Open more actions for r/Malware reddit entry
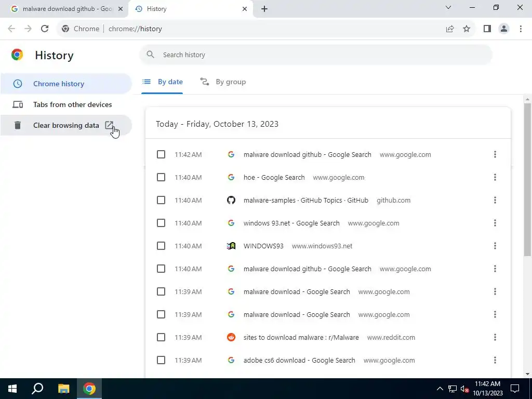The width and height of the screenshot is (532, 399). [495, 337]
